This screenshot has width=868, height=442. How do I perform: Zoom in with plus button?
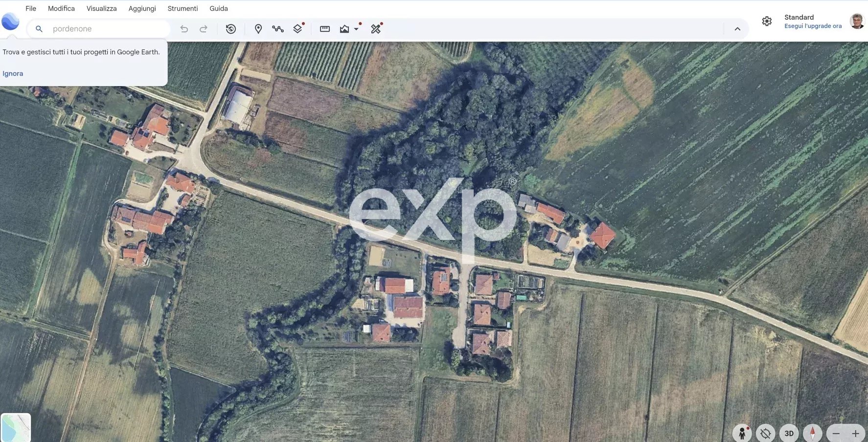855,433
